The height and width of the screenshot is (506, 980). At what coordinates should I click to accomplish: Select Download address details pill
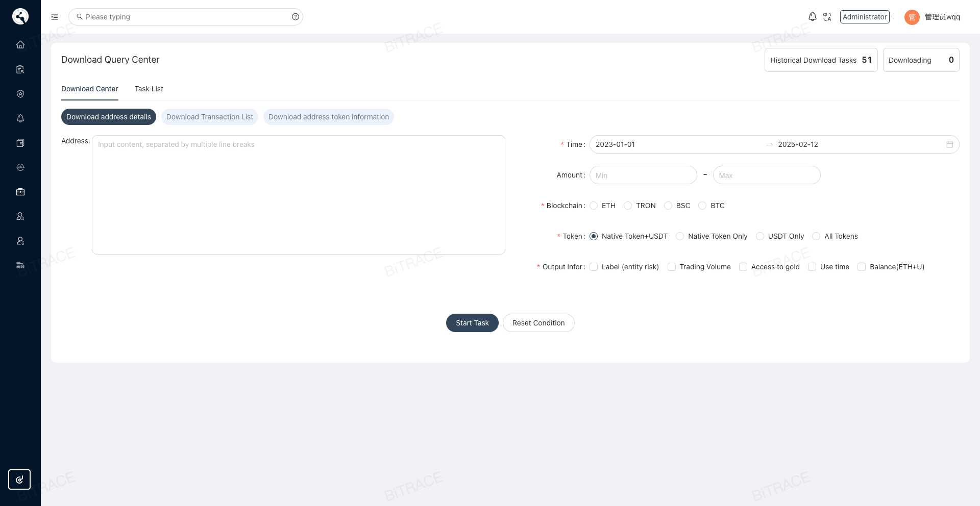pyautogui.click(x=109, y=117)
